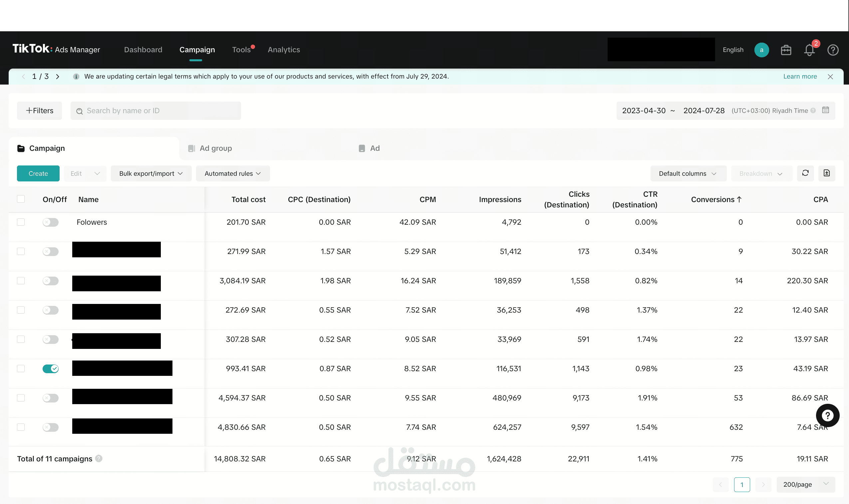Check the select-all campaigns checkbox
Screen dimensions: 849x504
21,199
